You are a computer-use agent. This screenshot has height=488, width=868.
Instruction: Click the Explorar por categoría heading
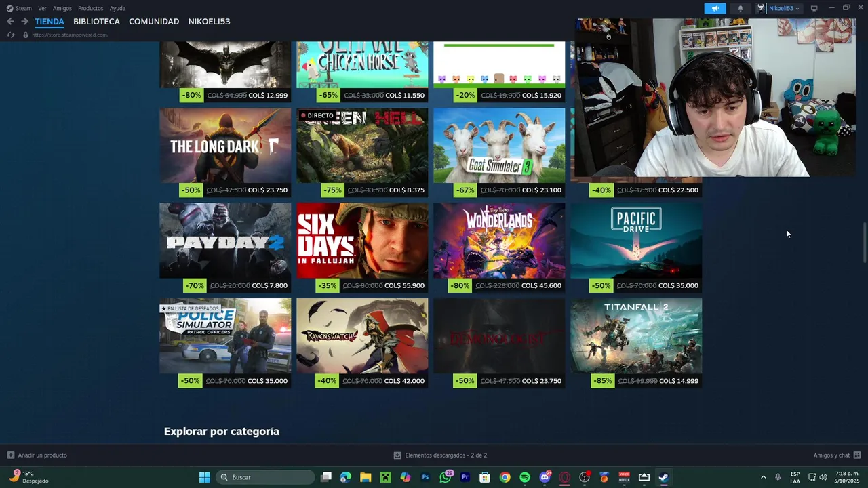(x=222, y=431)
